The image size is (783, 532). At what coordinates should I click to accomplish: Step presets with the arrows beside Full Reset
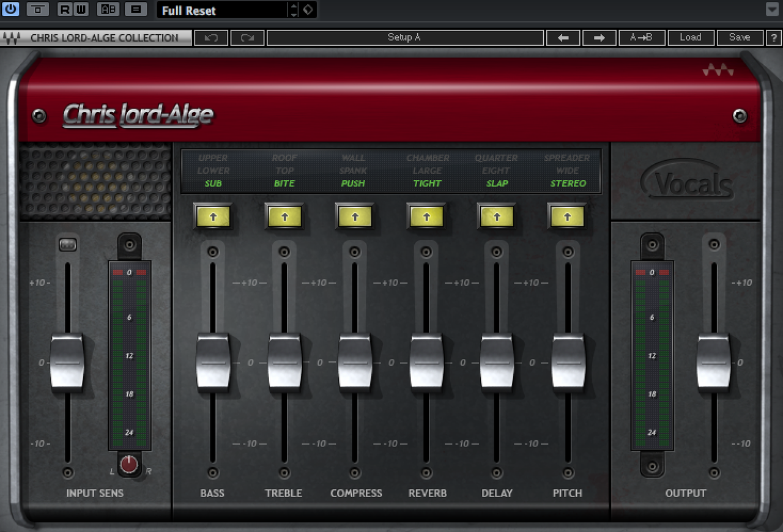[x=294, y=10]
